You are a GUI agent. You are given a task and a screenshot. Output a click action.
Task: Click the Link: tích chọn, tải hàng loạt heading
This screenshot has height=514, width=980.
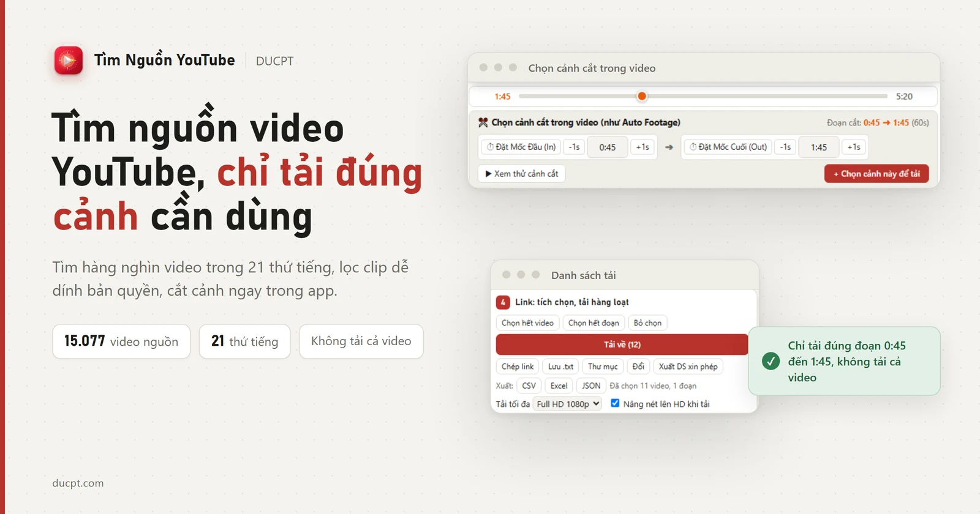[x=571, y=302]
